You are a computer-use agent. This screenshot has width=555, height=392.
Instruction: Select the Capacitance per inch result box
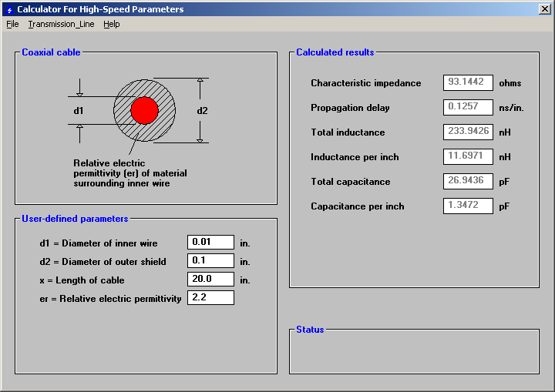click(x=468, y=206)
